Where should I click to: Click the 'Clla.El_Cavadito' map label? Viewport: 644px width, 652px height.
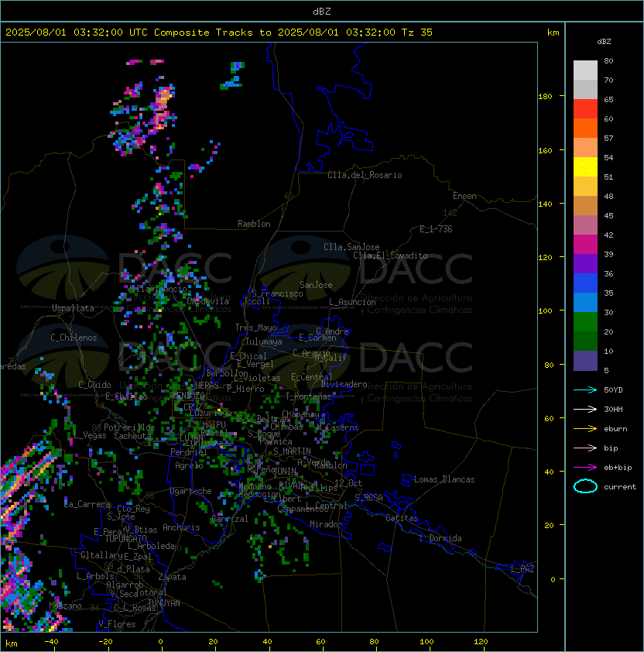390,256
